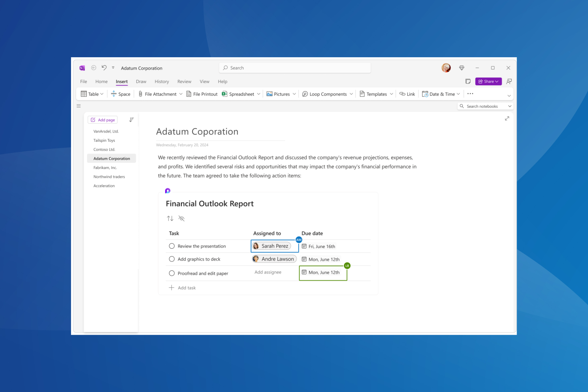Screen dimensions: 588x392
Task: Toggle hidden columns eye icon
Action: click(x=181, y=218)
